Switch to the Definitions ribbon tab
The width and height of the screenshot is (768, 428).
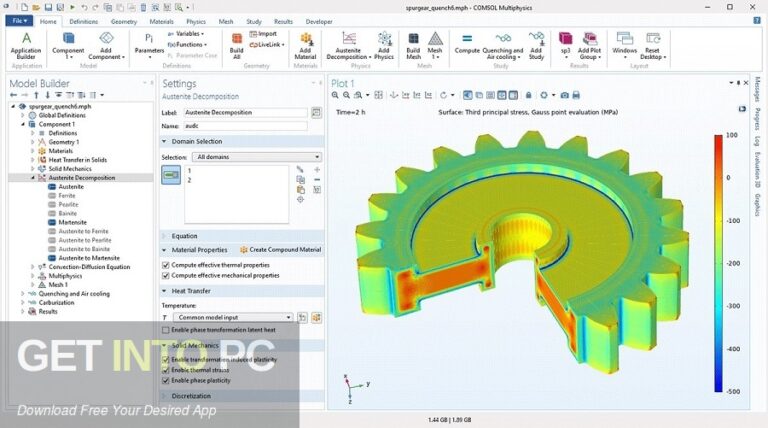pos(83,22)
